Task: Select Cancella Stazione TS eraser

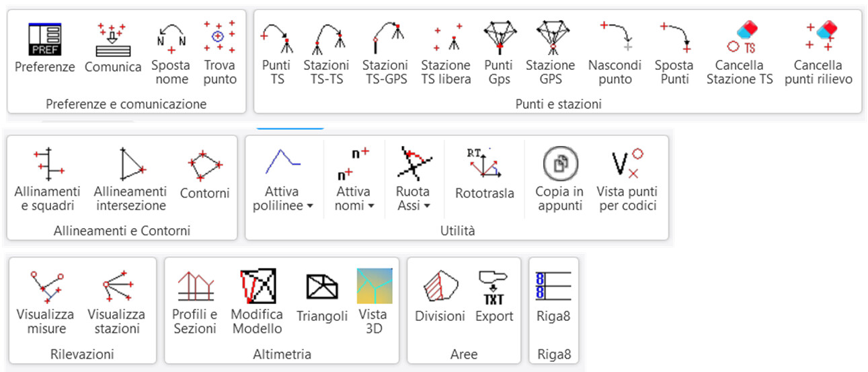Action: [x=740, y=38]
